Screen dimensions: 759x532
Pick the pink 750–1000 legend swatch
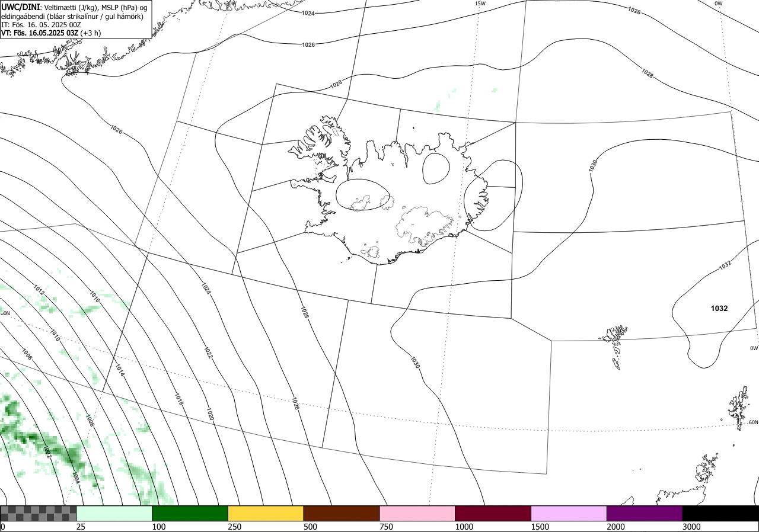coord(417,513)
